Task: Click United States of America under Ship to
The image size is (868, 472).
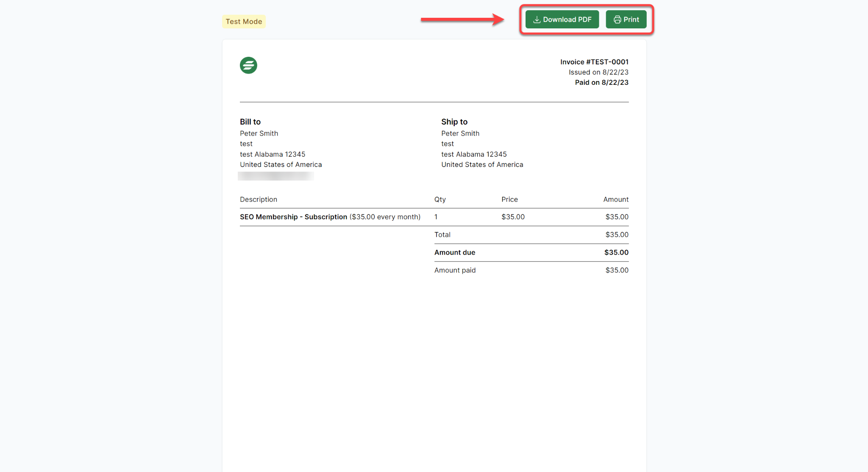Action: pyautogui.click(x=482, y=164)
